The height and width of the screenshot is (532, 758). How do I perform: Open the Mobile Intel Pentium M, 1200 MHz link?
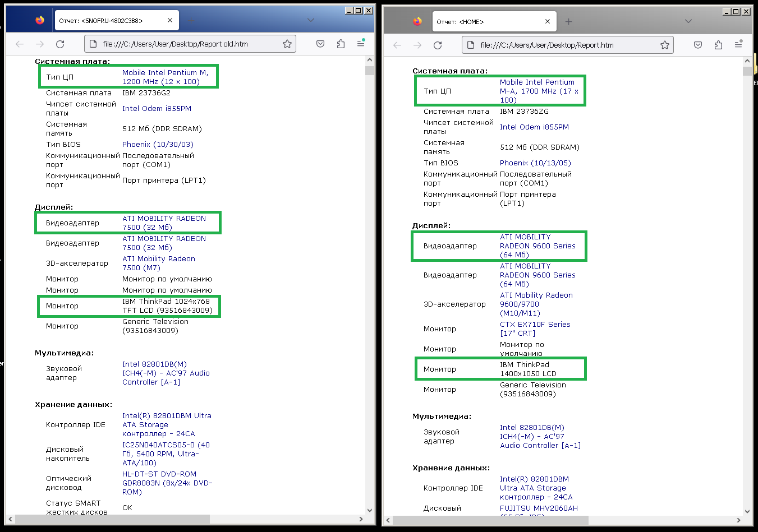tap(165, 77)
